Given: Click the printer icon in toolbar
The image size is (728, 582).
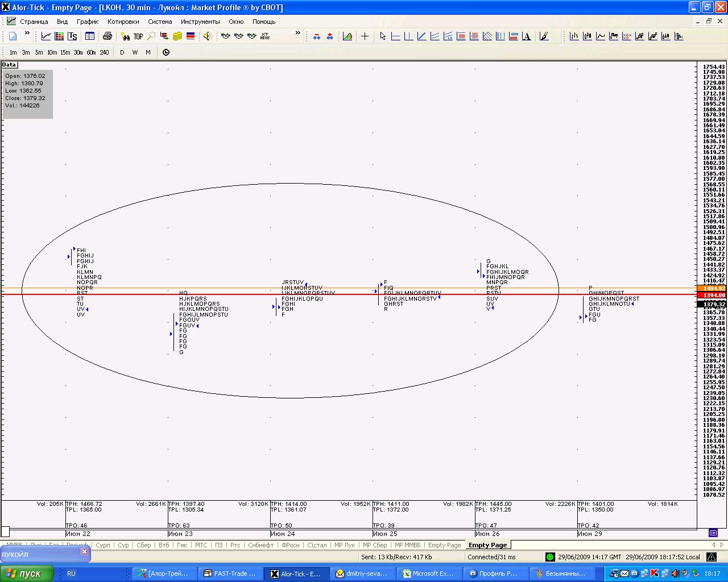Looking at the screenshot, I should click(x=107, y=36).
